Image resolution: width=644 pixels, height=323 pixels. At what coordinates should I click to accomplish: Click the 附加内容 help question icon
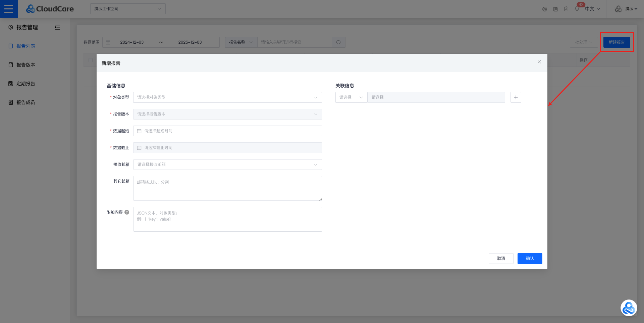[x=127, y=212]
